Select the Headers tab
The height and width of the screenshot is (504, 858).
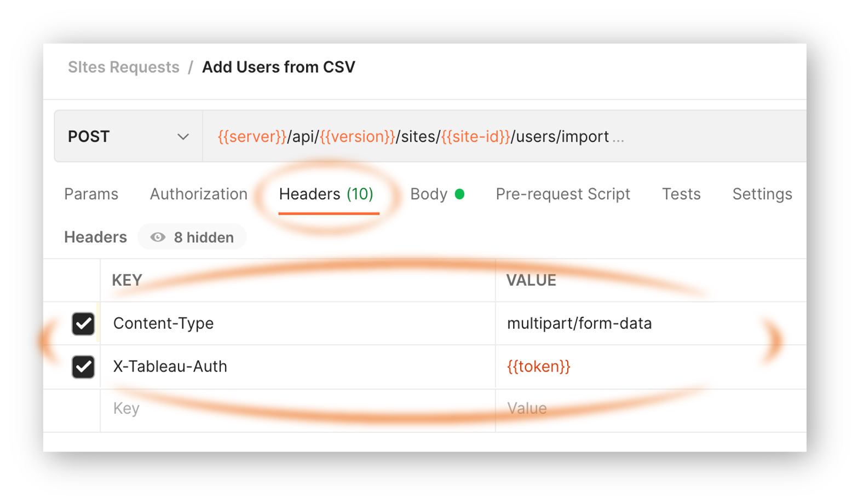[x=310, y=194]
